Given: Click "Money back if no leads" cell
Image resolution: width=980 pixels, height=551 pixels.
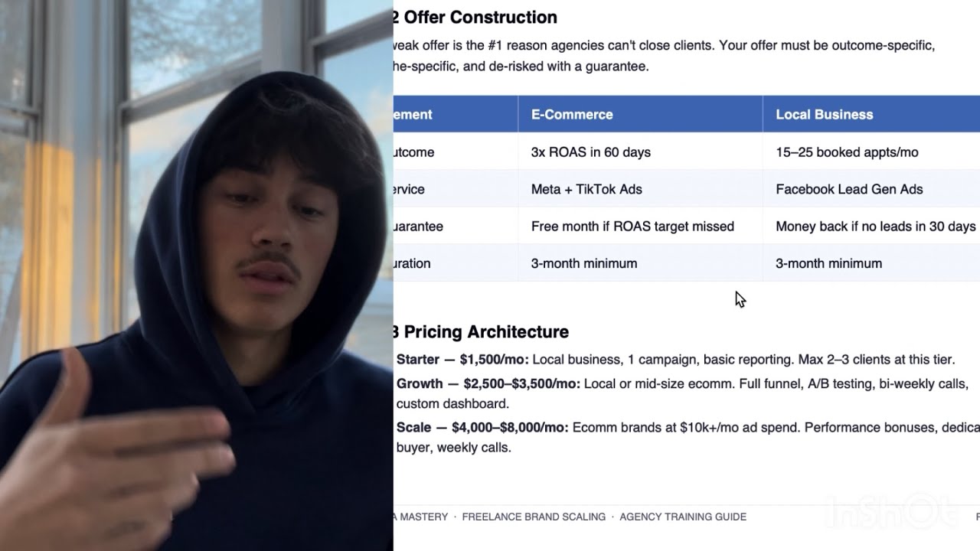Looking at the screenshot, I should click(875, 227).
